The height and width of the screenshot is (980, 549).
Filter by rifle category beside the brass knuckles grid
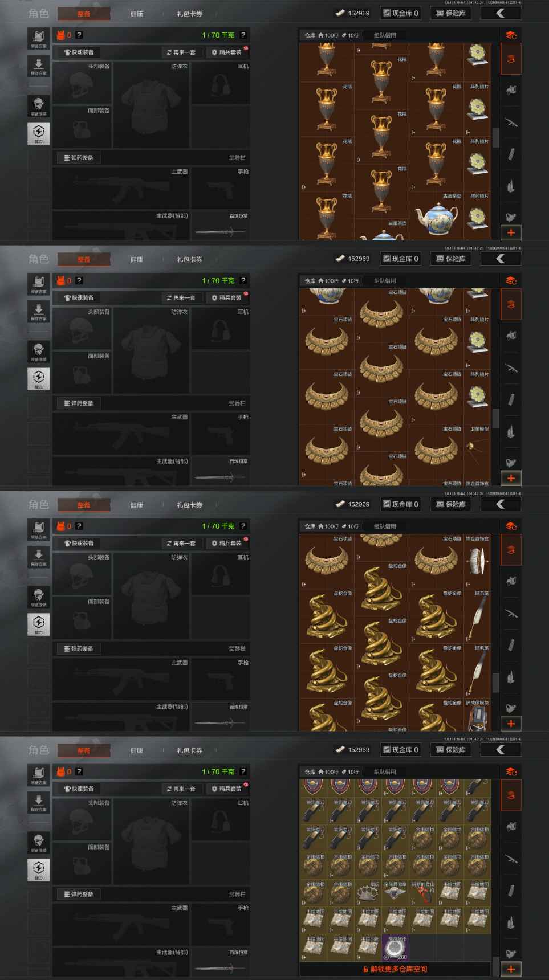click(x=511, y=857)
